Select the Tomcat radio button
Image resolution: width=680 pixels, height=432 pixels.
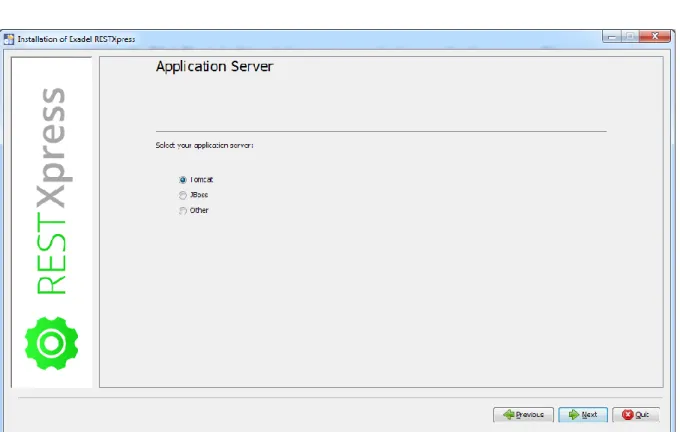coord(183,180)
